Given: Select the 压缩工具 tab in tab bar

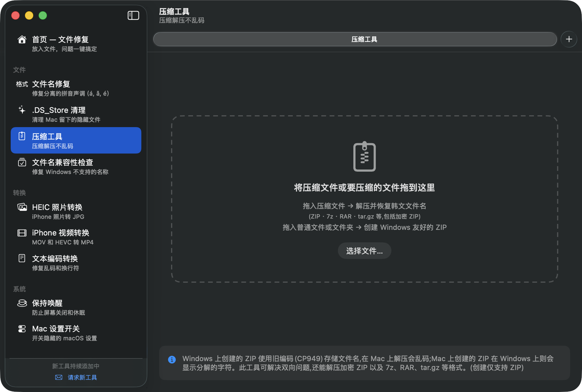Looking at the screenshot, I should pyautogui.click(x=355, y=39).
